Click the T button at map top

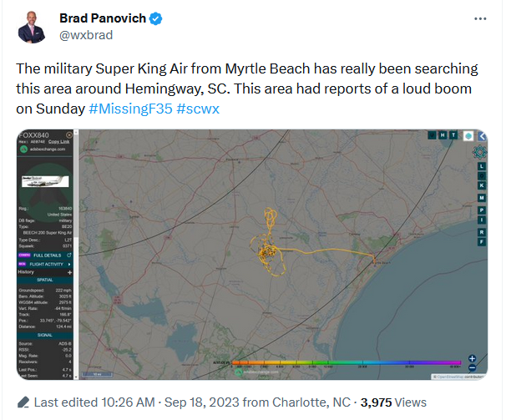click(x=453, y=135)
